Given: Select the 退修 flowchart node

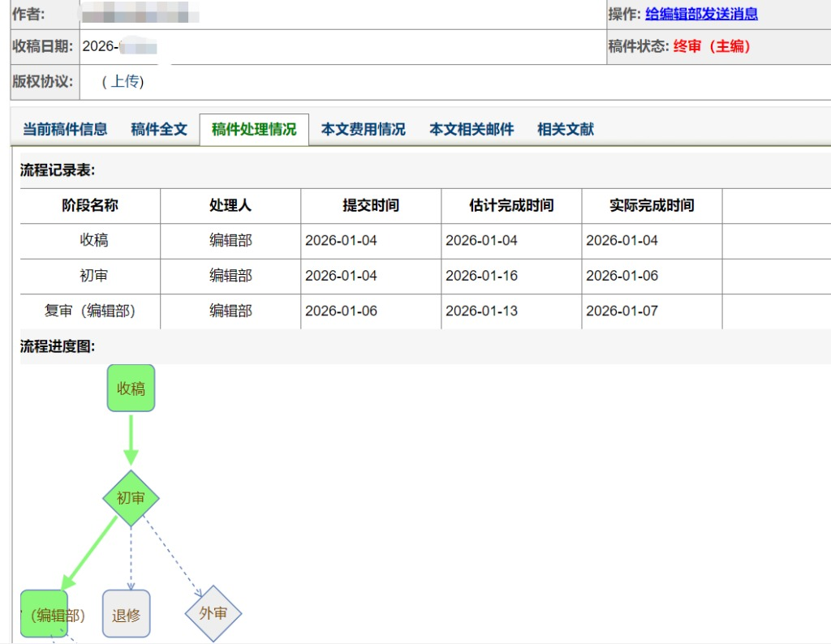Looking at the screenshot, I should (127, 614).
